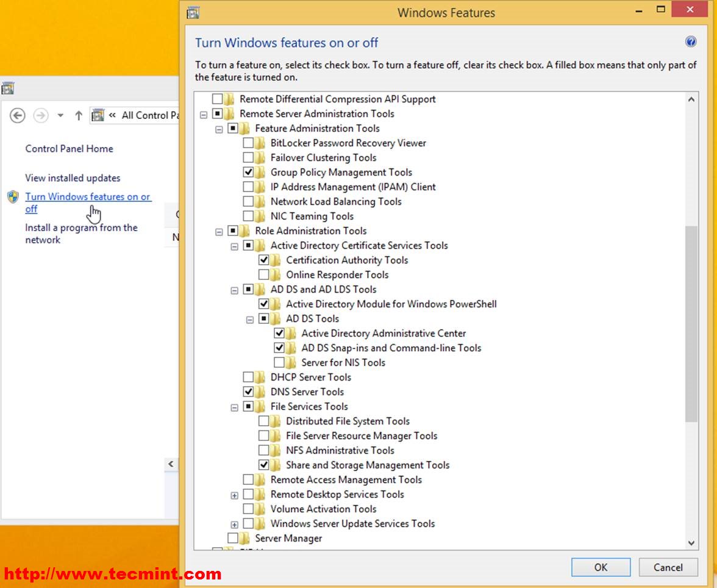The height and width of the screenshot is (588, 717).
Task: Click the Control Panel address bar icon
Action: (98, 115)
